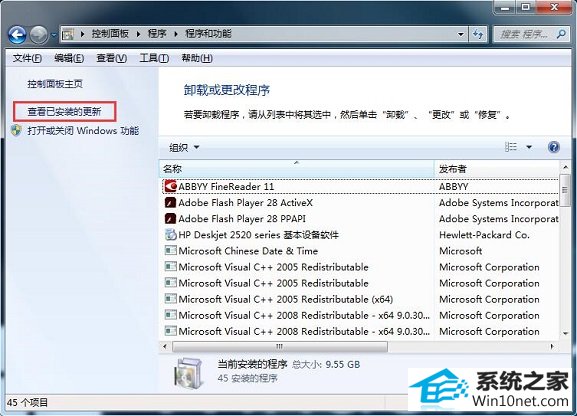This screenshot has width=577, height=416.
Task: Select HP Deskjet 2520 series icon
Action: tap(170, 235)
